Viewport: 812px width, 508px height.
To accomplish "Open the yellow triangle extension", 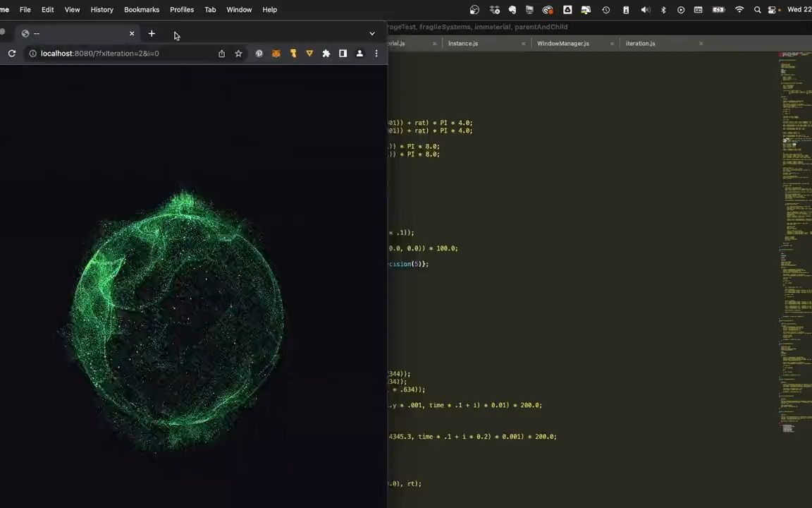I will point(309,54).
